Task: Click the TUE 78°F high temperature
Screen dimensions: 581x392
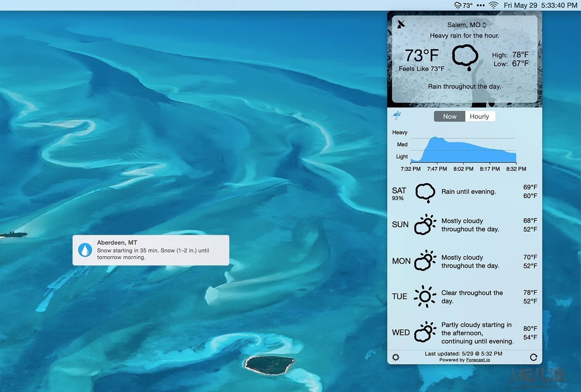Action: pyautogui.click(x=530, y=292)
